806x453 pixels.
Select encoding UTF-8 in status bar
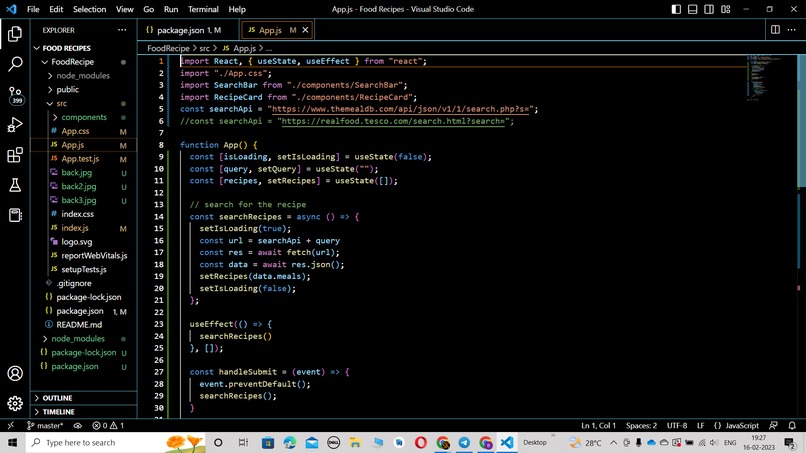[x=676, y=426]
